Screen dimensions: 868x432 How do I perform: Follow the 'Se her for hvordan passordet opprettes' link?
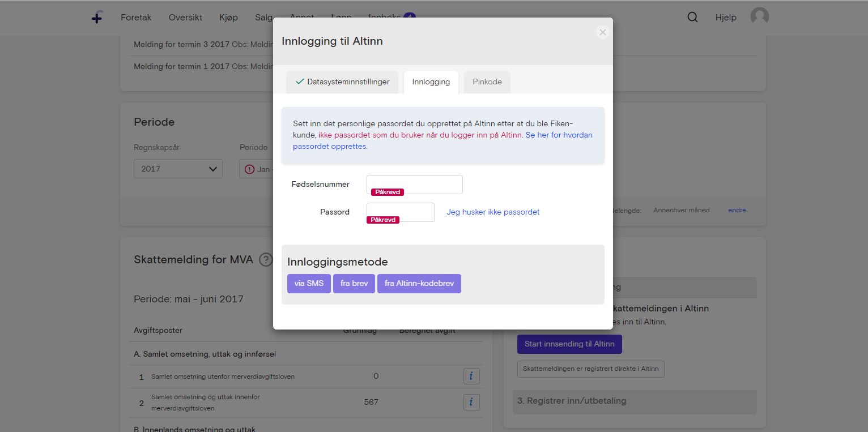442,140
